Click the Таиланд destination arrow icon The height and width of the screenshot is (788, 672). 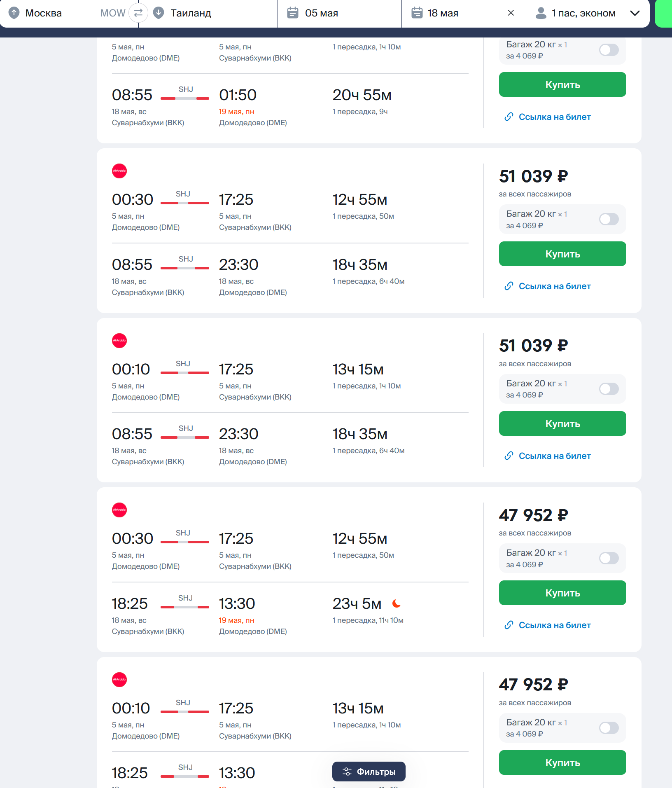tap(159, 13)
